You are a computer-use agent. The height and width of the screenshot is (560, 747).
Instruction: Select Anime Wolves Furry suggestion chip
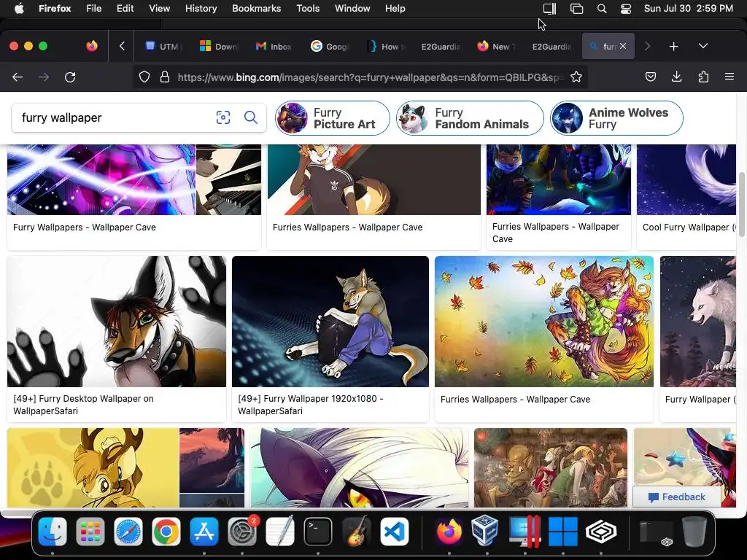click(616, 118)
